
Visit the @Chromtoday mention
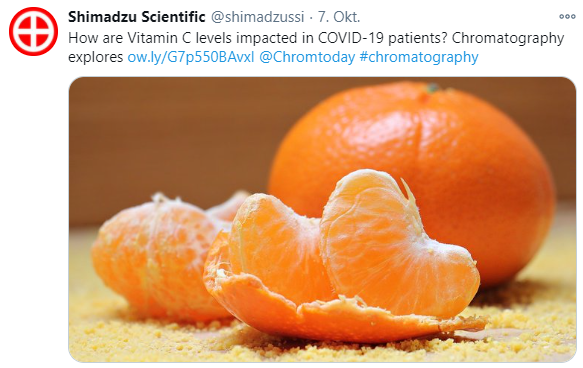pyautogui.click(x=307, y=57)
